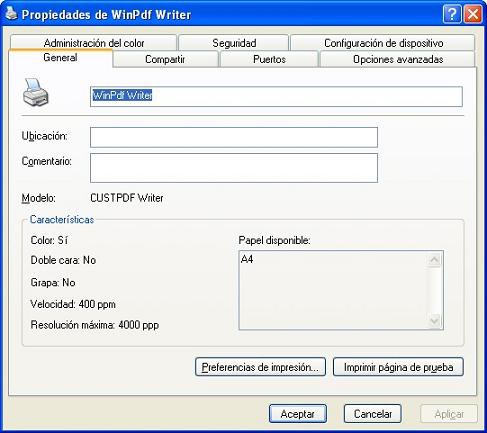Confirm with the Aceptar button
This screenshot has width=487, height=433.
[298, 414]
